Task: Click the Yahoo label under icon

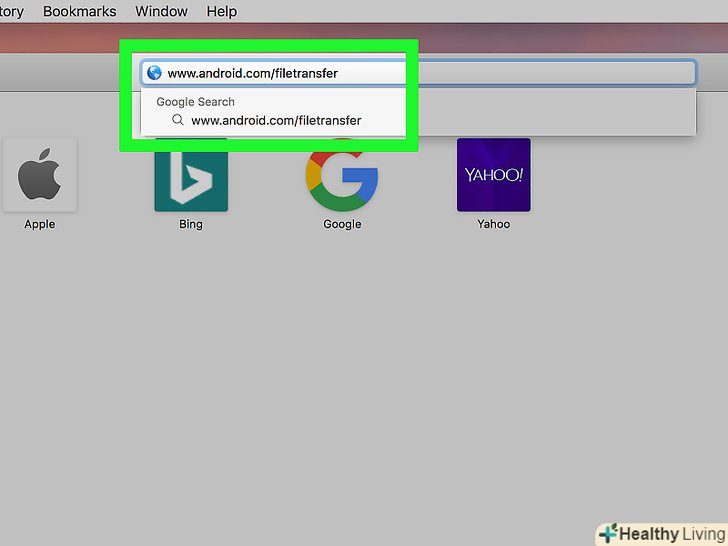Action: 494,224
